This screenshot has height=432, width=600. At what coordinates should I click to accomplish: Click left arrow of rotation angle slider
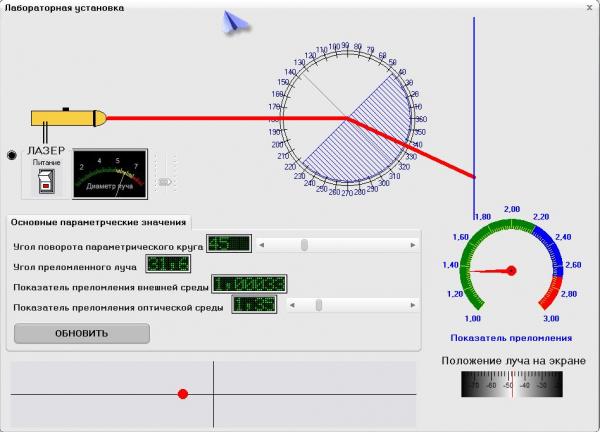coord(261,245)
